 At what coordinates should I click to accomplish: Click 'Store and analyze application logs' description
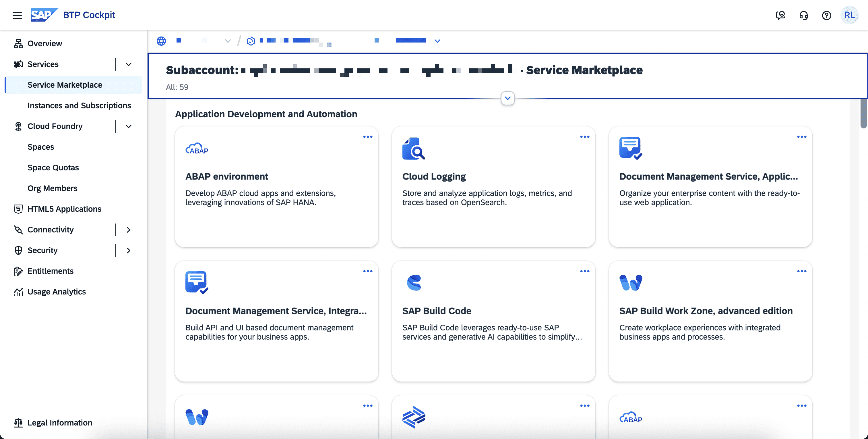coord(487,198)
